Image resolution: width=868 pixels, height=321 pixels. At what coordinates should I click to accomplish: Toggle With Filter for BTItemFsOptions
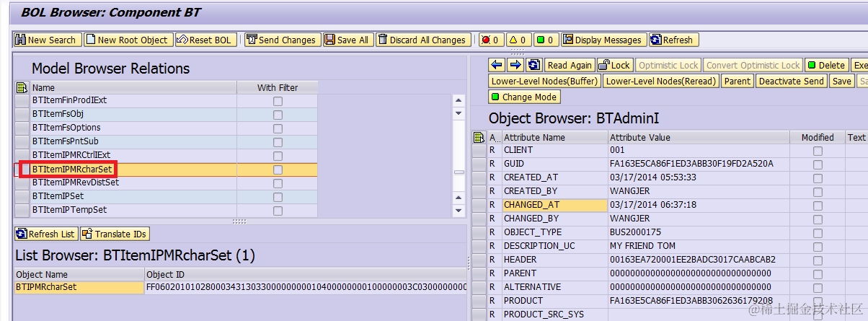pyautogui.click(x=278, y=128)
